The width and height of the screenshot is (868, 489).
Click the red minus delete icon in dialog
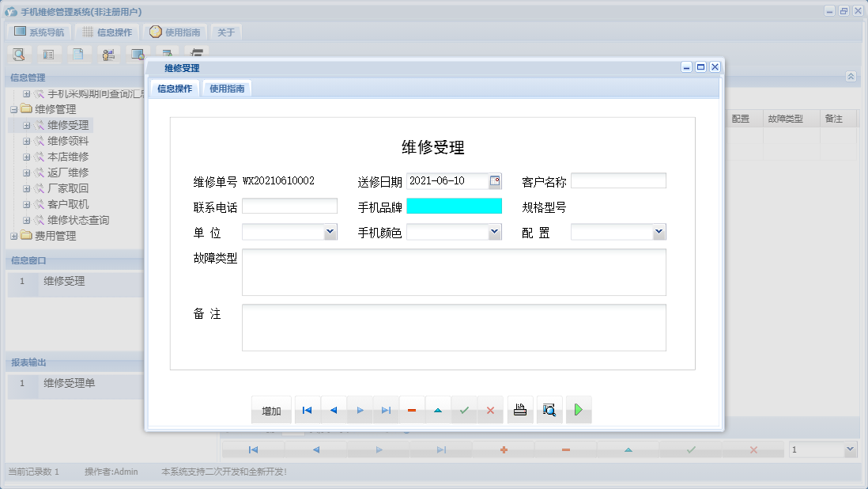(412, 411)
